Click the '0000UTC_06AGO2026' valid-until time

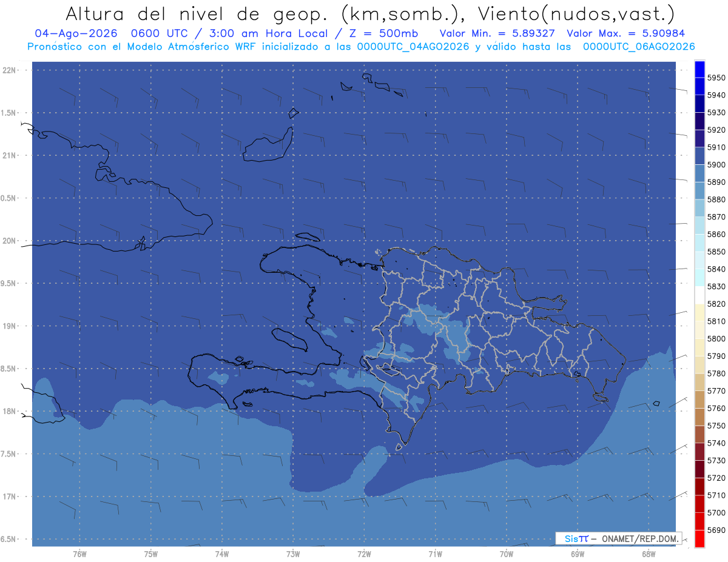[x=639, y=46]
